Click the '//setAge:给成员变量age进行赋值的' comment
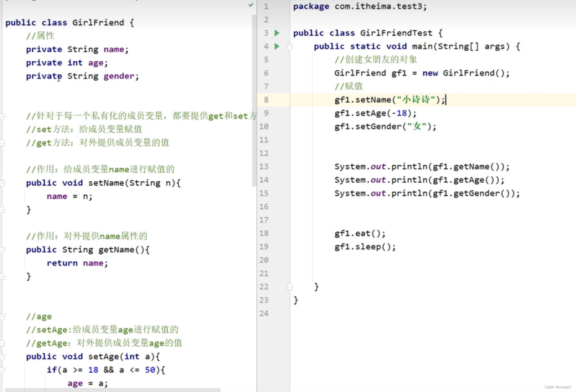The height and width of the screenshot is (392, 576). click(x=102, y=330)
